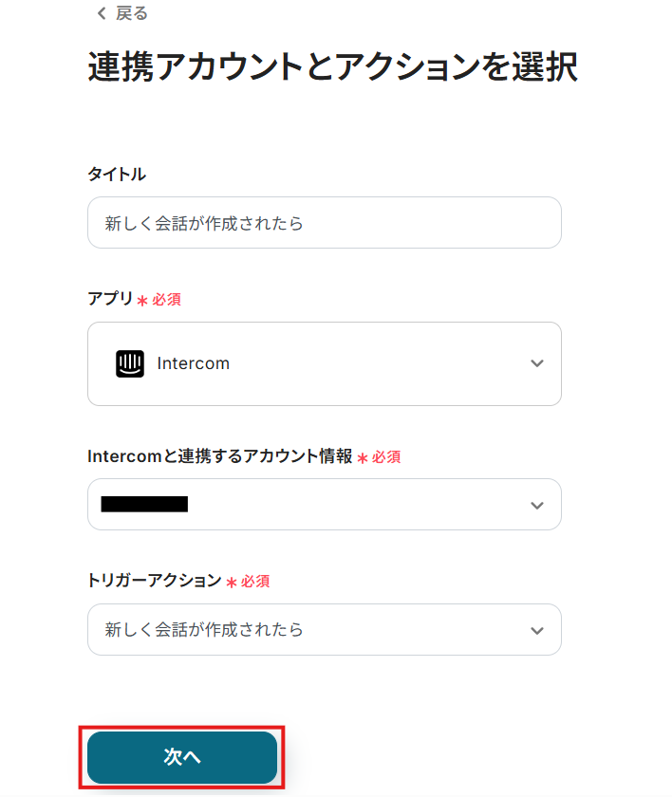Screen dimensions: 672x797
Task: Click the Intercomと連携するアカウント情報 label
Action: (x=219, y=456)
